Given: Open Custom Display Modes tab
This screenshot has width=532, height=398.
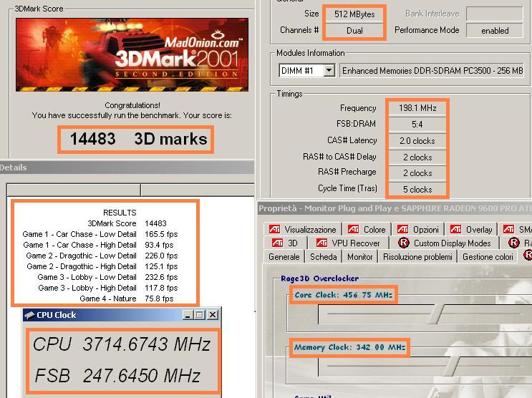Looking at the screenshot, I should (445, 243).
